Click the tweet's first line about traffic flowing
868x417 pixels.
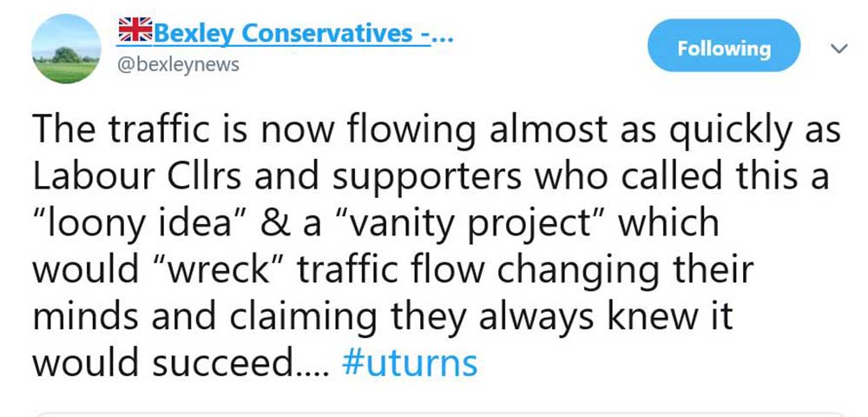point(434,130)
